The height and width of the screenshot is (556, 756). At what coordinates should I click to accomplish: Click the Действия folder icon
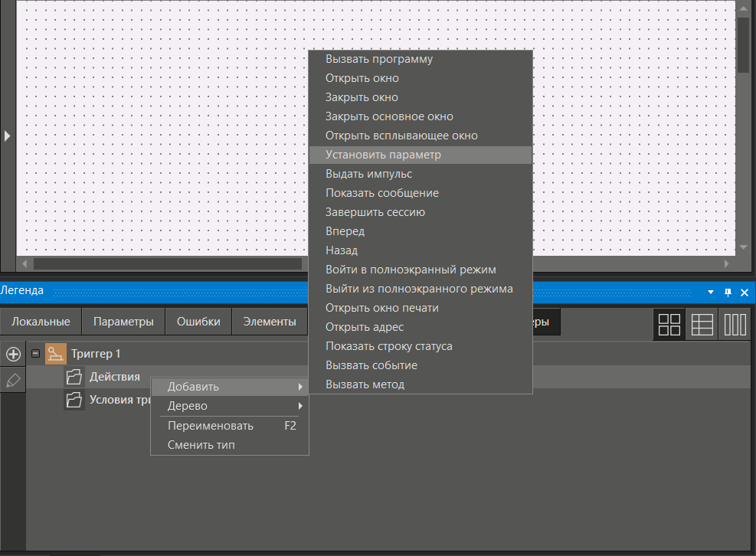coord(74,377)
